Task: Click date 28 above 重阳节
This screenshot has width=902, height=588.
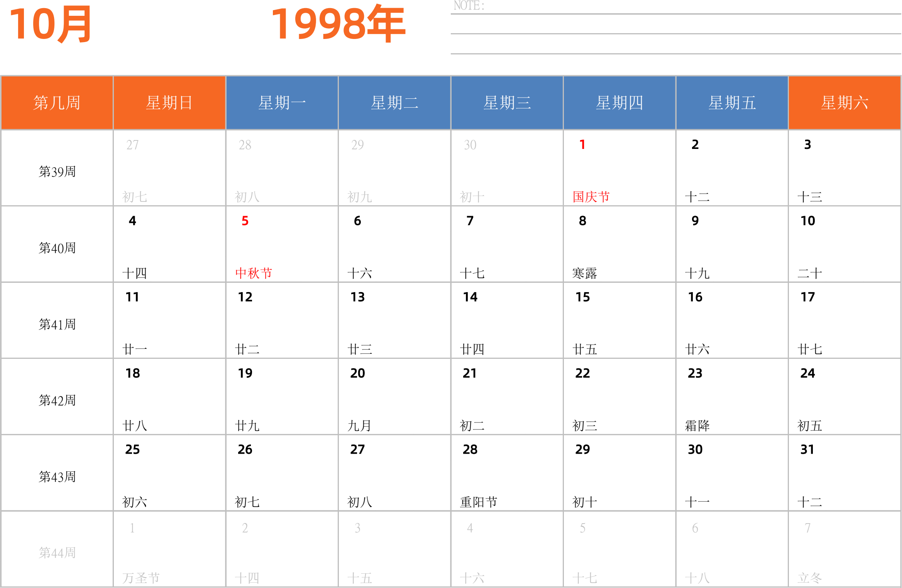Action: [470, 449]
